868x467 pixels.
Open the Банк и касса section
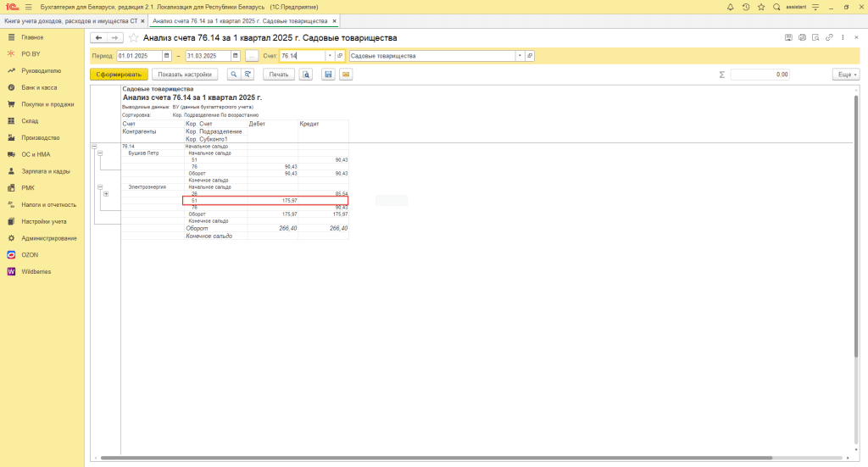click(42, 87)
